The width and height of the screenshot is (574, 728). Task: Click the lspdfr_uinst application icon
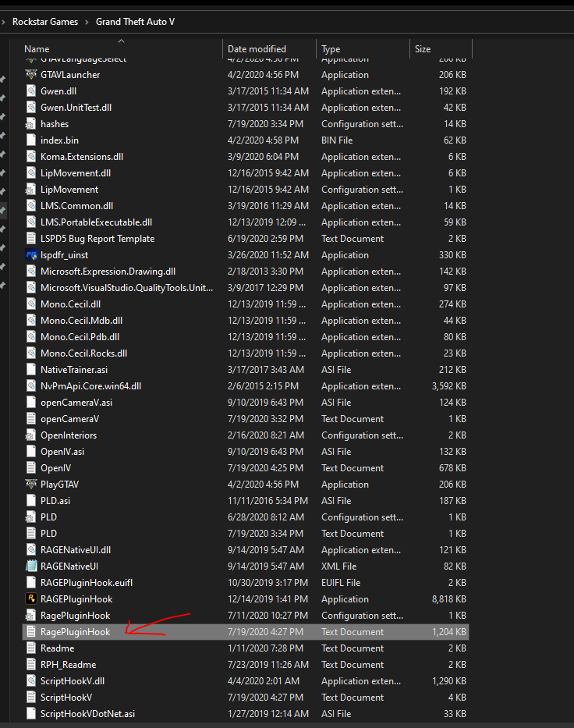click(x=31, y=255)
